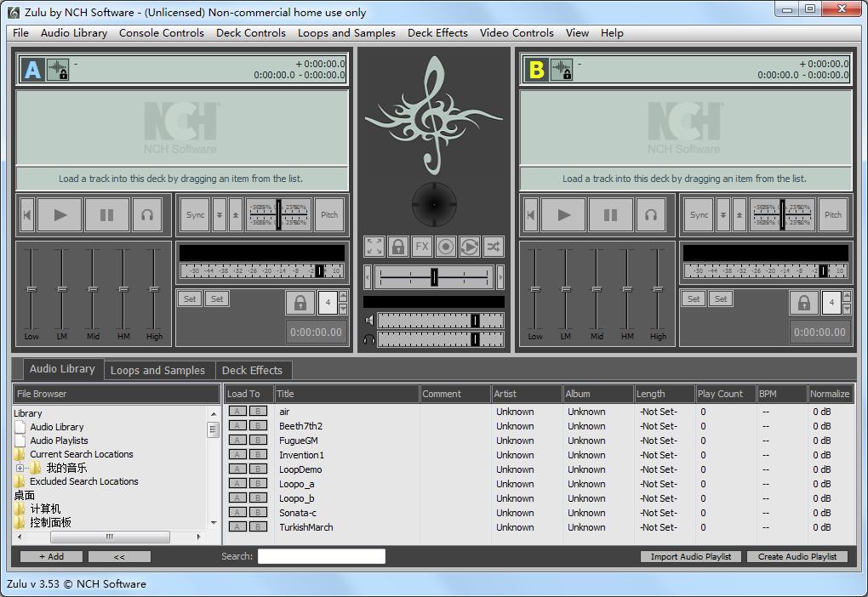The image size is (868, 597).
Task: Load the air track to deck A
Action: (237, 411)
